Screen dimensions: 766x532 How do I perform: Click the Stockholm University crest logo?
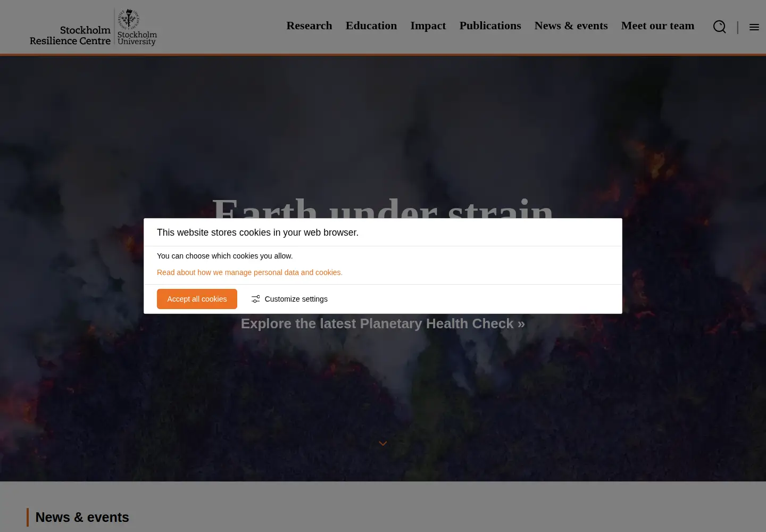pos(137,27)
